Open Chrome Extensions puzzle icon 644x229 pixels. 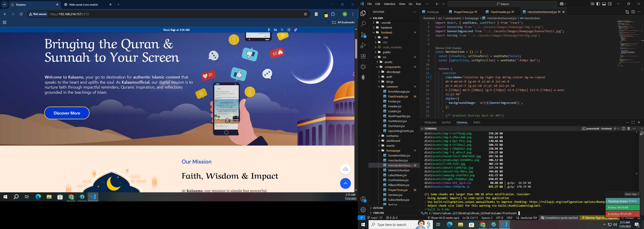(x=333, y=14)
